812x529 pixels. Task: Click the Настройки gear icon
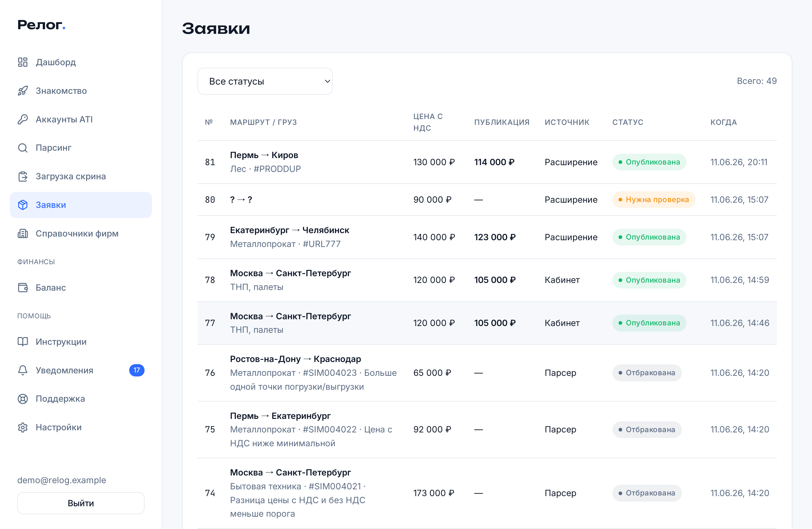pyautogui.click(x=22, y=428)
